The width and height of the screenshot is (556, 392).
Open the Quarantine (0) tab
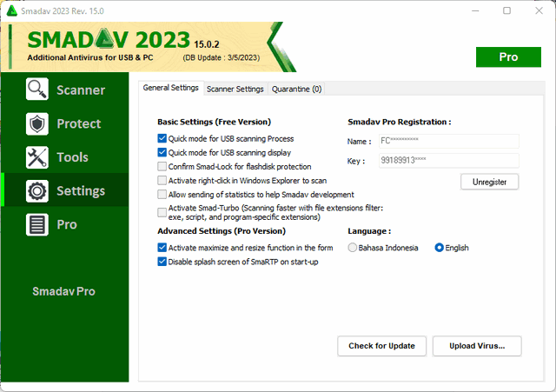[296, 89]
